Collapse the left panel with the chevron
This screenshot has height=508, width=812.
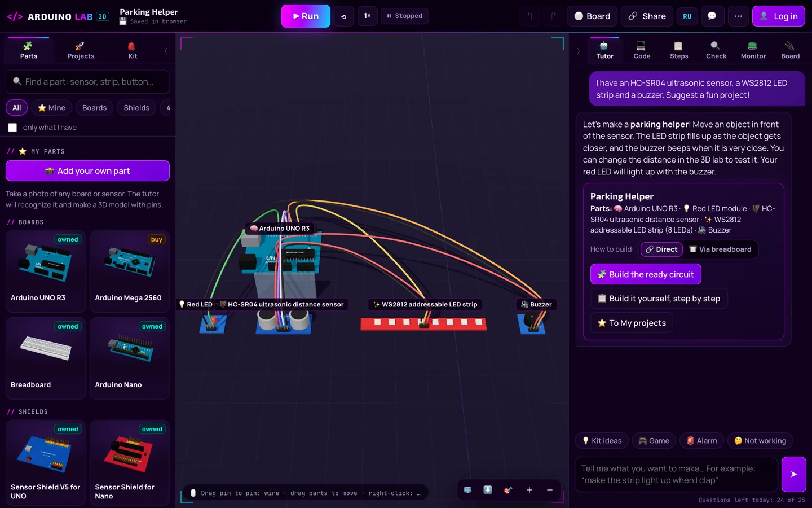(166, 51)
